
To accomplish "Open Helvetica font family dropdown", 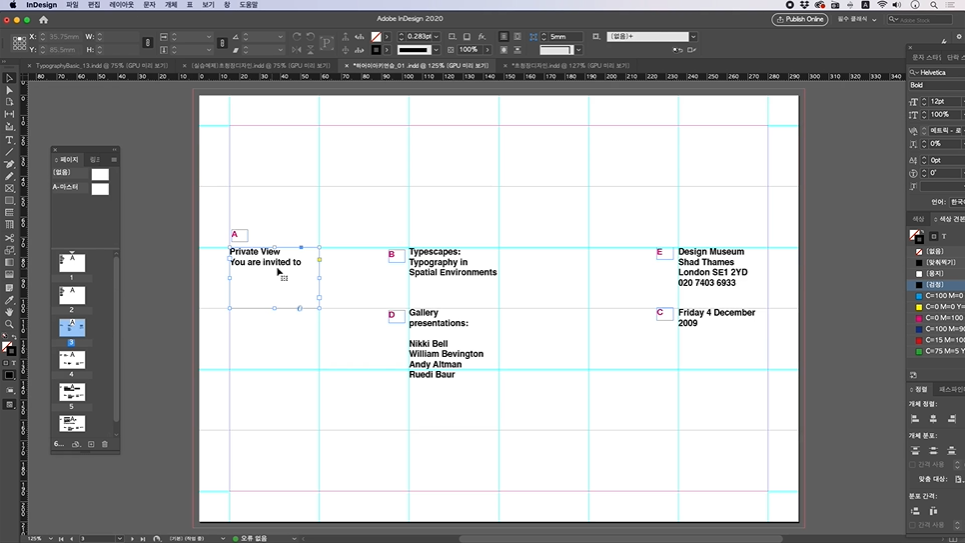I will [x=938, y=73].
